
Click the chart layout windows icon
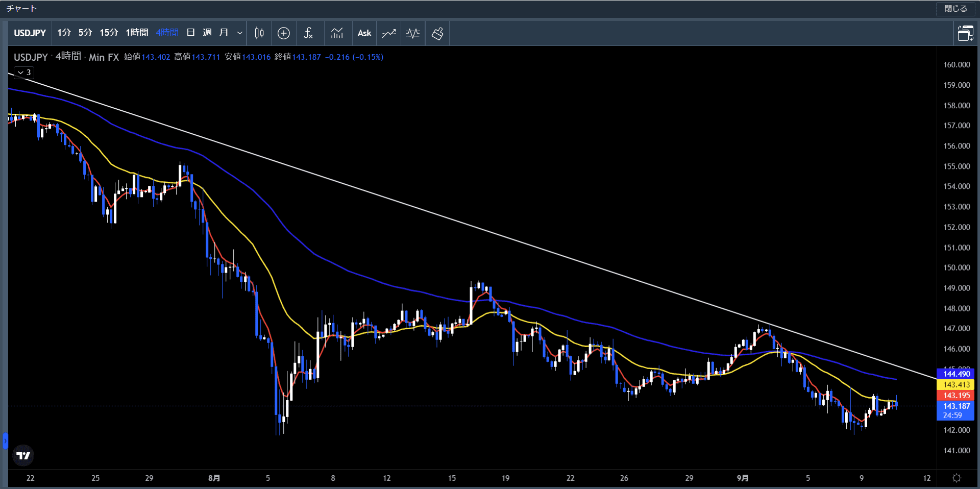coord(965,33)
